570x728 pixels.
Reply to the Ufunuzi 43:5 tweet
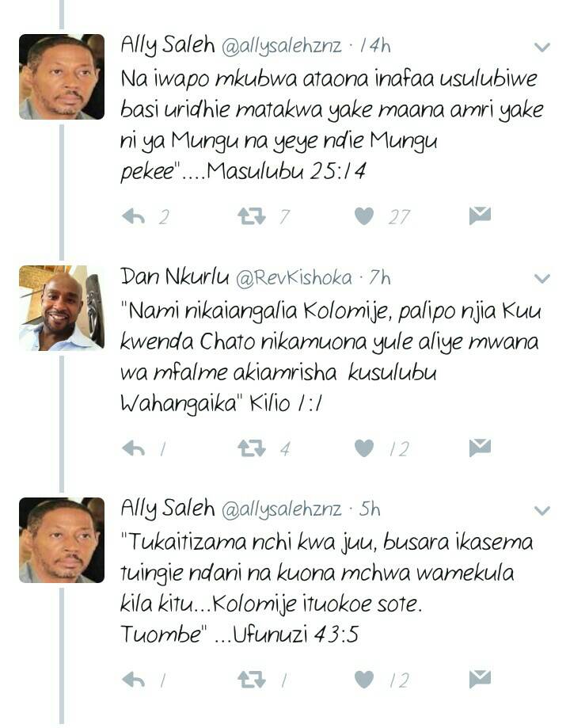(x=133, y=680)
